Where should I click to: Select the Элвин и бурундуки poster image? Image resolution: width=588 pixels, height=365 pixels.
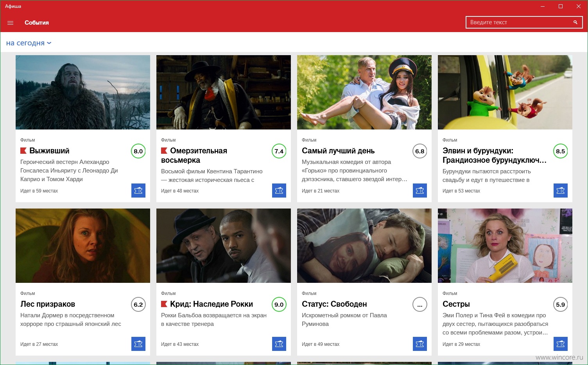[x=505, y=92]
